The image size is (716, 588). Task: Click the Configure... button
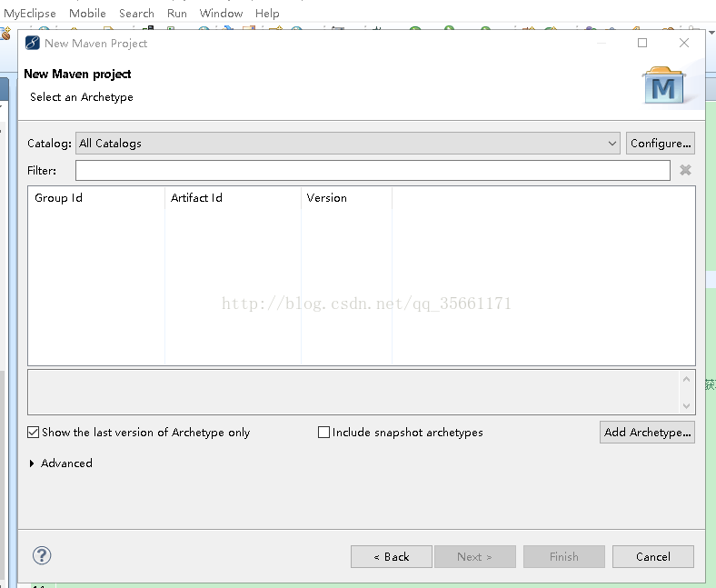[661, 144]
